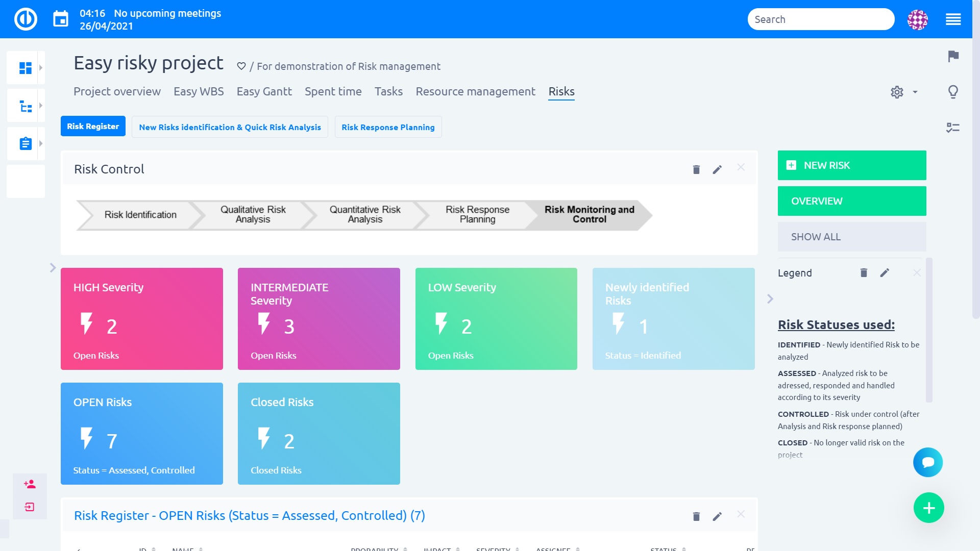Edit the Risk Control module with pencil icon
The image size is (980, 551).
(717, 169)
